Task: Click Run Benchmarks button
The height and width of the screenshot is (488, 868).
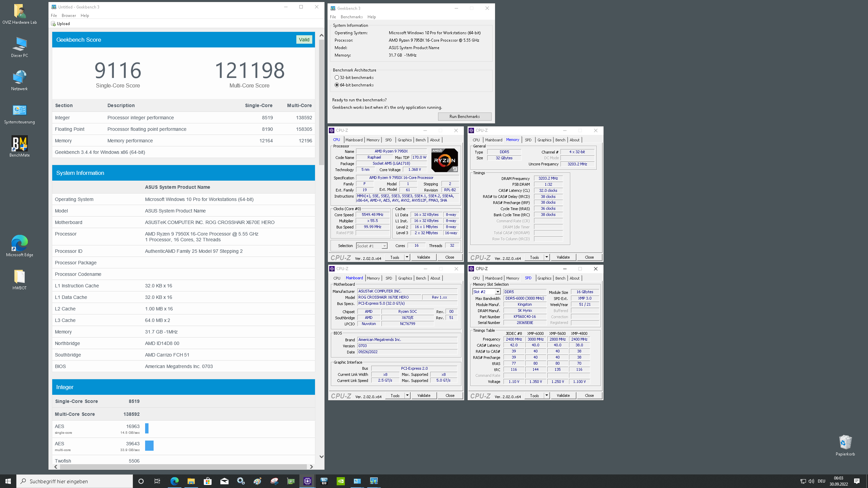Action: click(465, 117)
